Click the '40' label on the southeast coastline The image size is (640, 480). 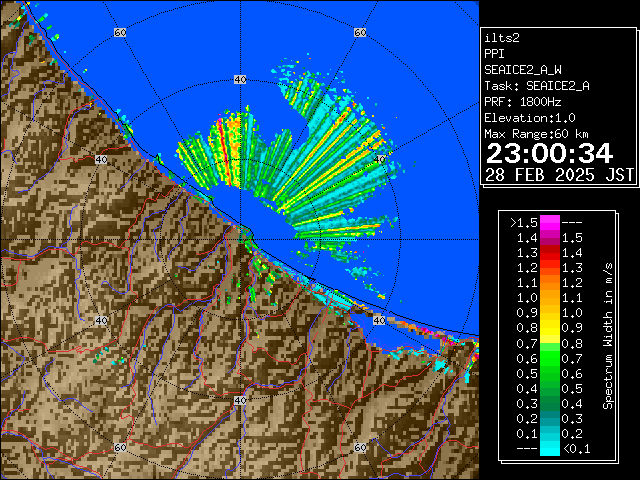380,320
